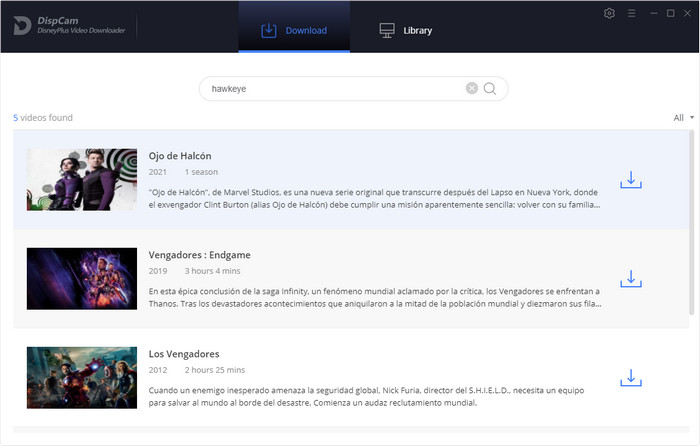Click the year 2012 text
The width and height of the screenshot is (700, 446).
(158, 370)
